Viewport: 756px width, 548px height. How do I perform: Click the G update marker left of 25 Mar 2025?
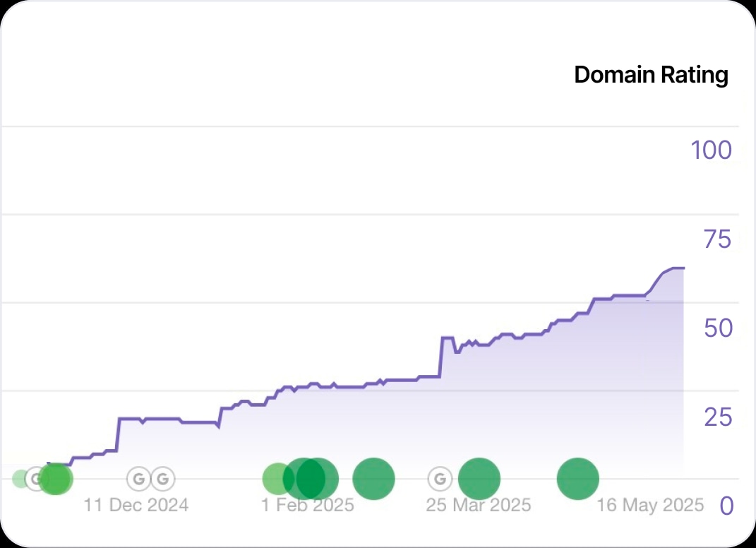click(440, 478)
